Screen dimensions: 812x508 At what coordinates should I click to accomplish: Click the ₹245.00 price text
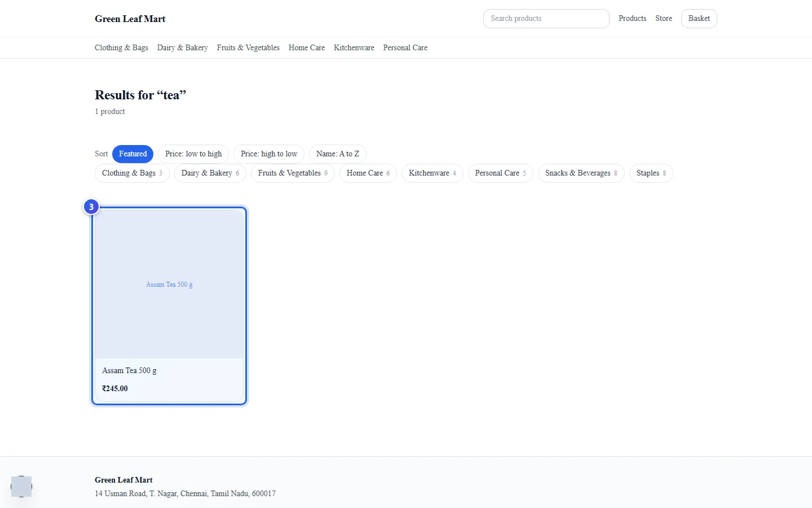coord(115,389)
